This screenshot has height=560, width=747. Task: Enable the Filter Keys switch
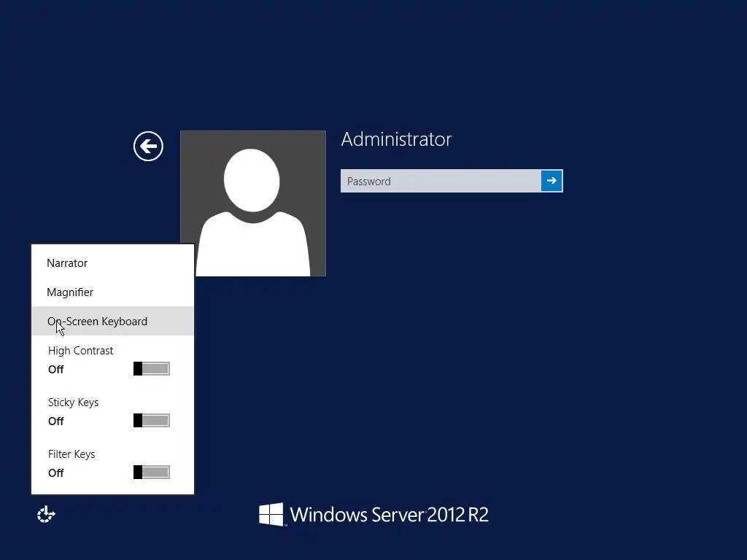click(152, 472)
